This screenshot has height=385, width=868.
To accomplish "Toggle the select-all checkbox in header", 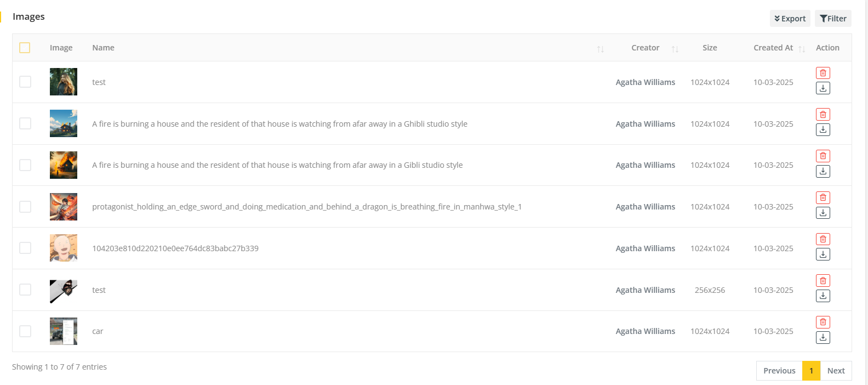I will click(x=25, y=48).
